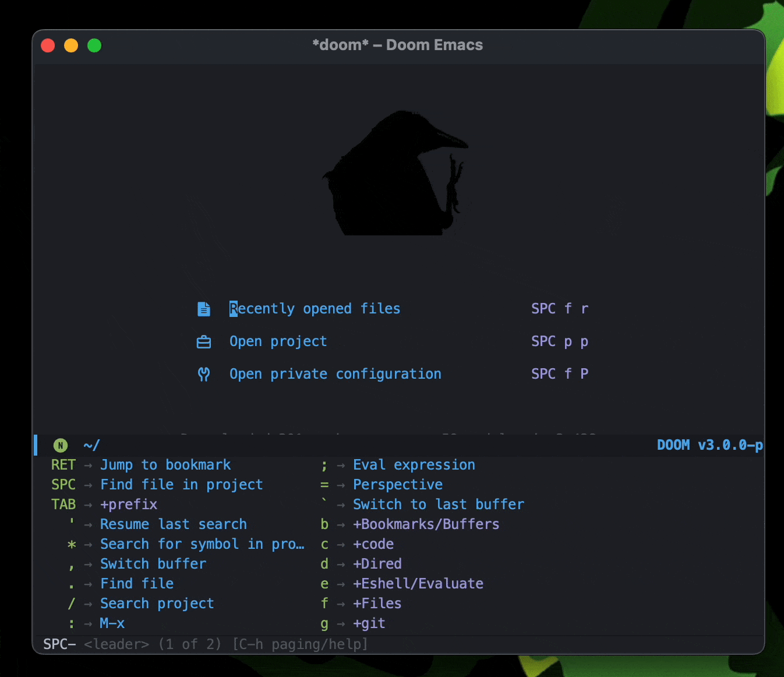
Task: Choose Jump to bookmark entry
Action: coord(165,465)
